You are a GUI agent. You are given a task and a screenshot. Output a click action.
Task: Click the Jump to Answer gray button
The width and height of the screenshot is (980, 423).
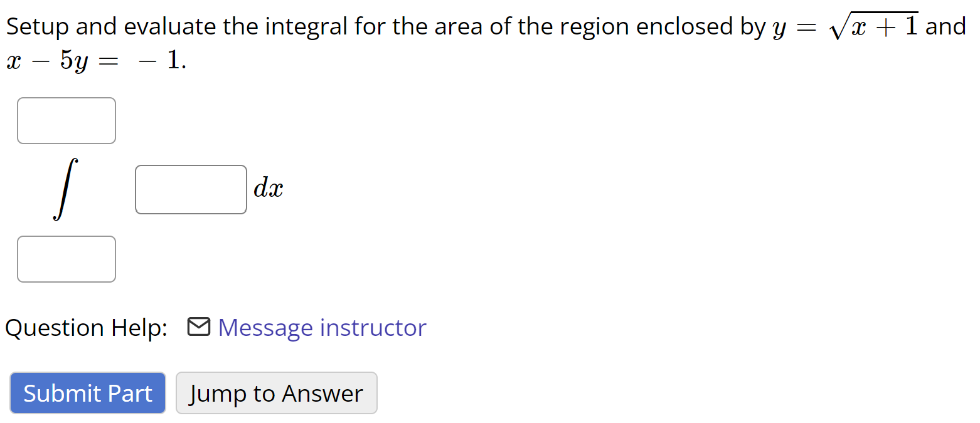(x=276, y=393)
